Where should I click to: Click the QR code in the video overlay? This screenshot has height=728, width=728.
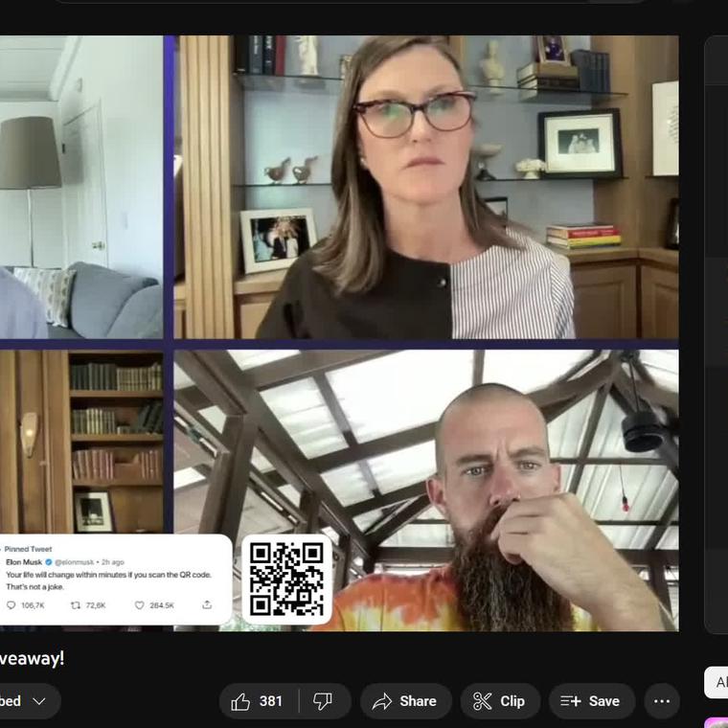coord(286,580)
